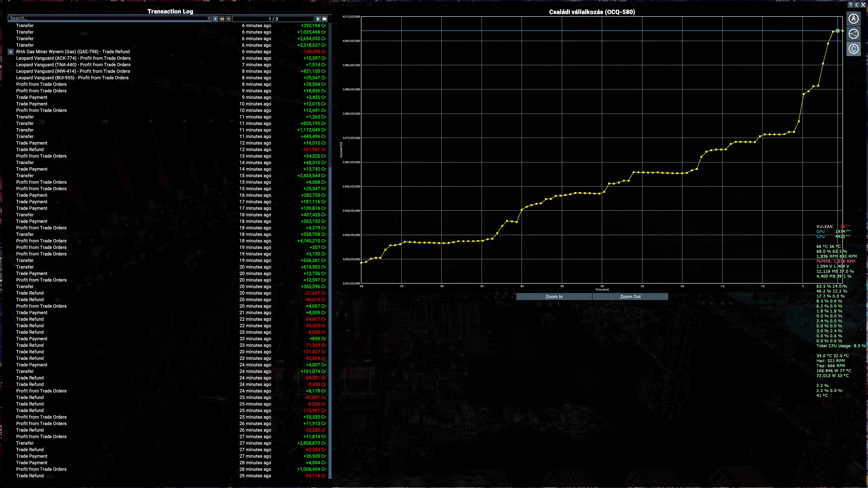This screenshot has width=868, height=488.
Task: Click the -34,118 Cr trade refund amount
Action: 315,476
